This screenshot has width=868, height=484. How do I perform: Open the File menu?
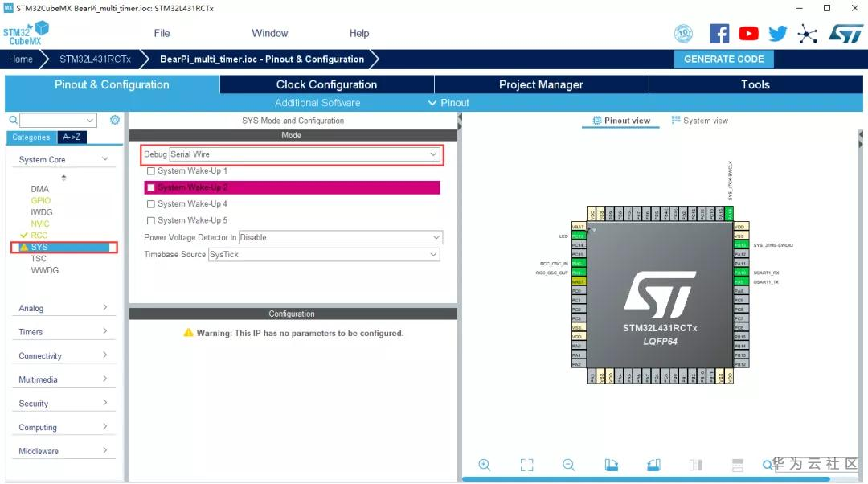coord(162,33)
